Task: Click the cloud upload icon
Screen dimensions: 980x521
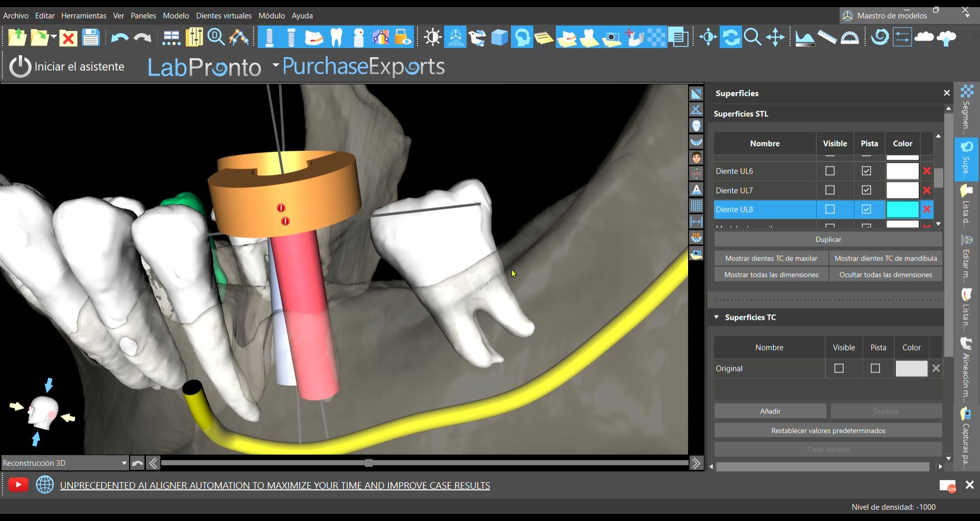Action: tap(947, 38)
